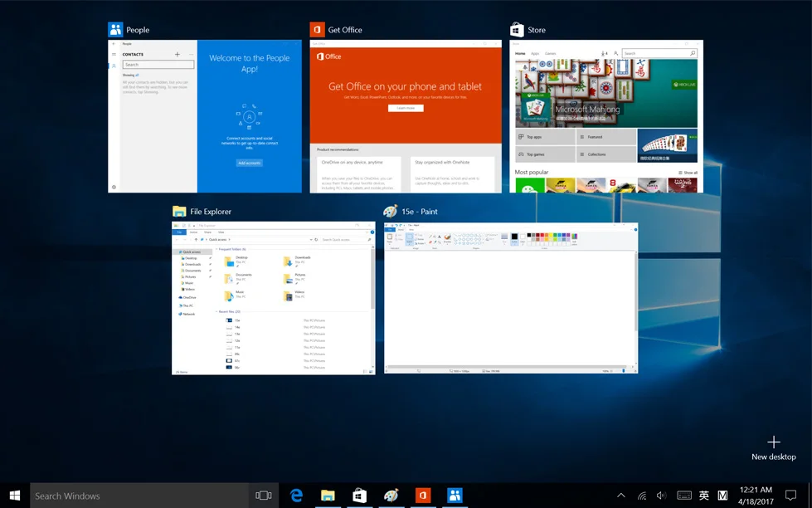Toggle the Task View button off
812x508 pixels.
coord(264,496)
